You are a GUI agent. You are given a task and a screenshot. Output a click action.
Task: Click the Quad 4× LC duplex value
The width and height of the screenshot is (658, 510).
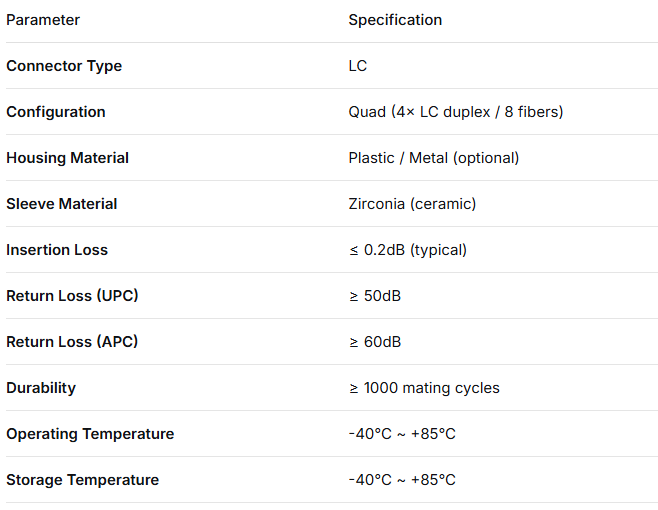456,112
